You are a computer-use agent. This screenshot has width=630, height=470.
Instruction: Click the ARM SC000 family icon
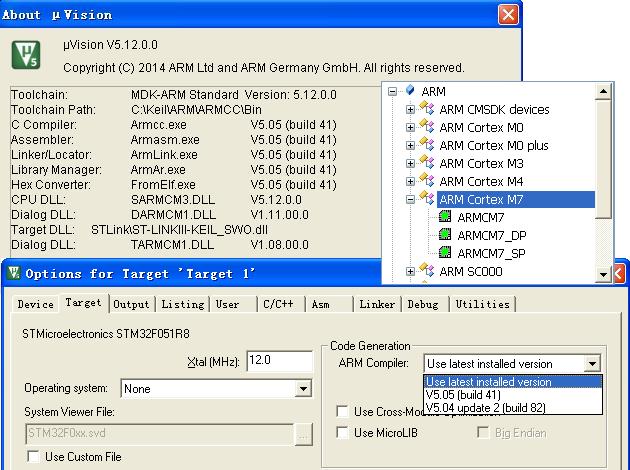pyautogui.click(x=427, y=270)
